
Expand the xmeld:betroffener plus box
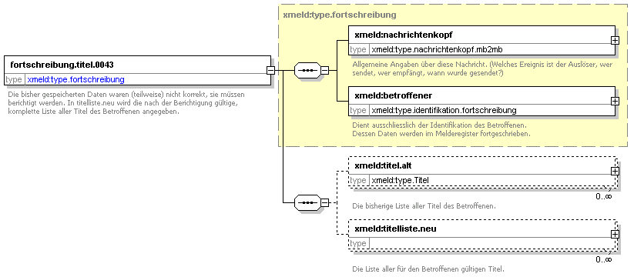615,102
